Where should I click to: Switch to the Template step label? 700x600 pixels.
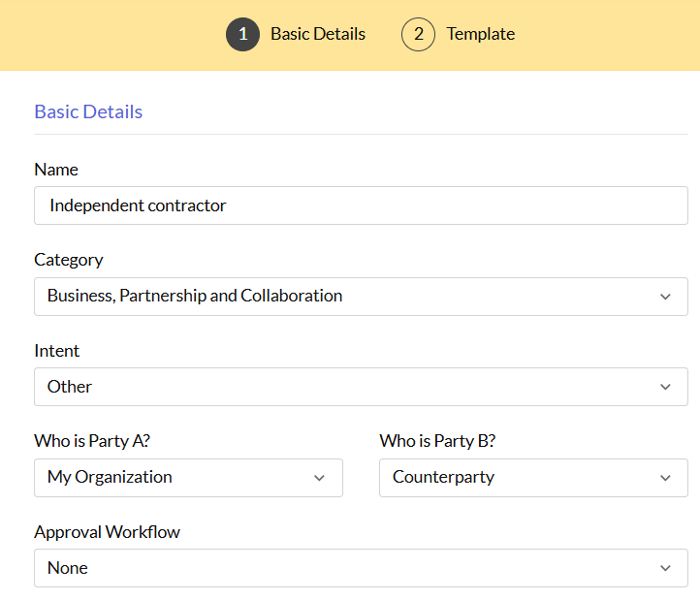pyautogui.click(x=480, y=34)
